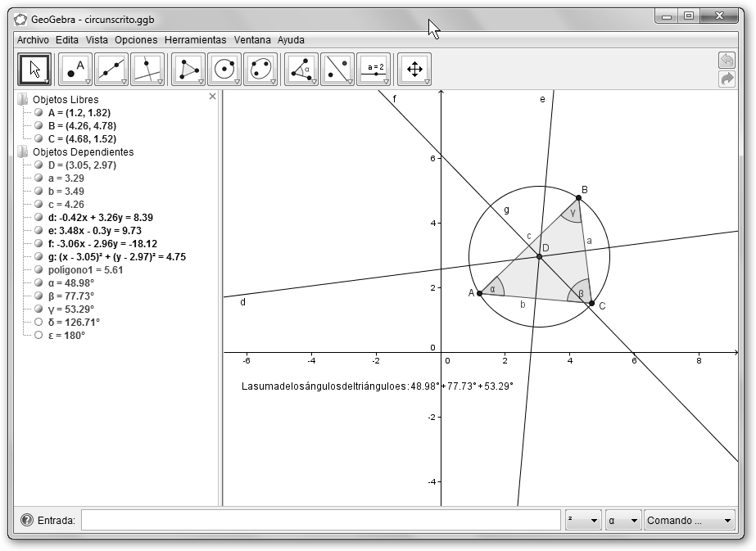Open the Vista menu
The height and width of the screenshot is (551, 756).
(97, 39)
